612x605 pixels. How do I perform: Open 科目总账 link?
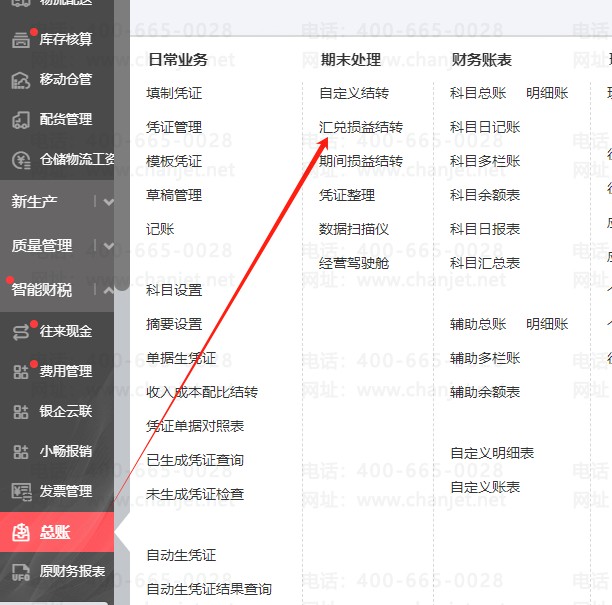tap(478, 93)
